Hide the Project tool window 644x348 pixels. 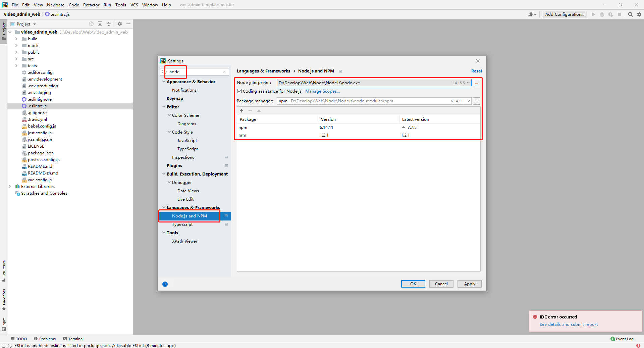pyautogui.click(x=128, y=24)
